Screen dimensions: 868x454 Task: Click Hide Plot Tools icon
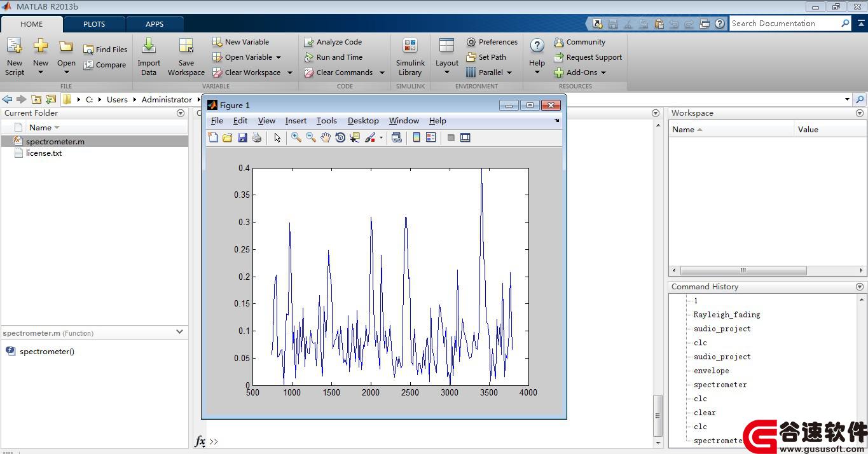tap(451, 137)
